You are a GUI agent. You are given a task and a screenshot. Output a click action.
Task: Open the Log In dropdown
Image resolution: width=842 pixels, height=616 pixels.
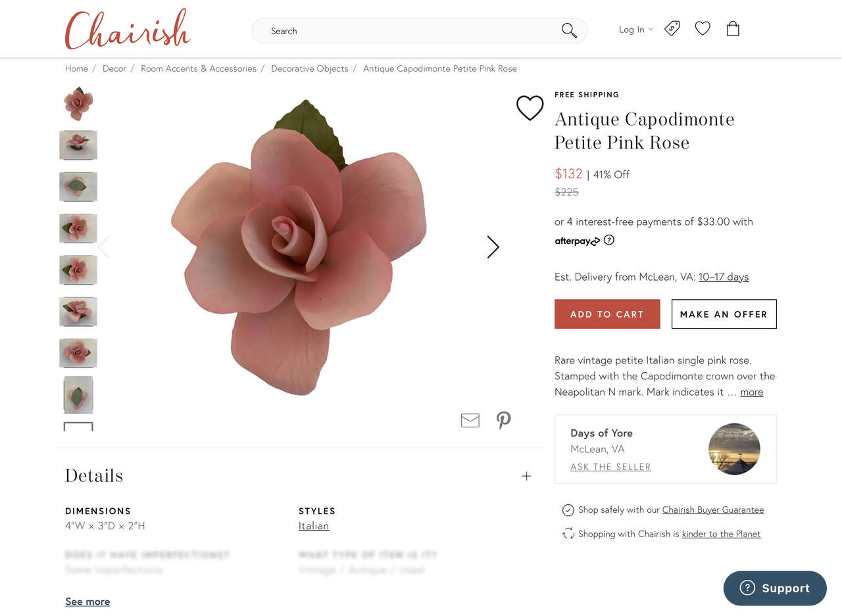click(x=635, y=30)
